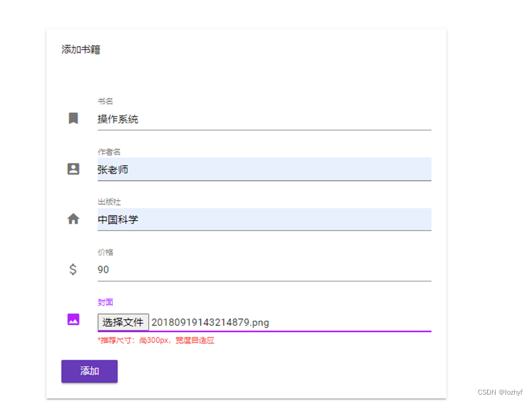The height and width of the screenshot is (402, 532).
Task: Click the house icon beside 出版社 field
Action: [73, 218]
